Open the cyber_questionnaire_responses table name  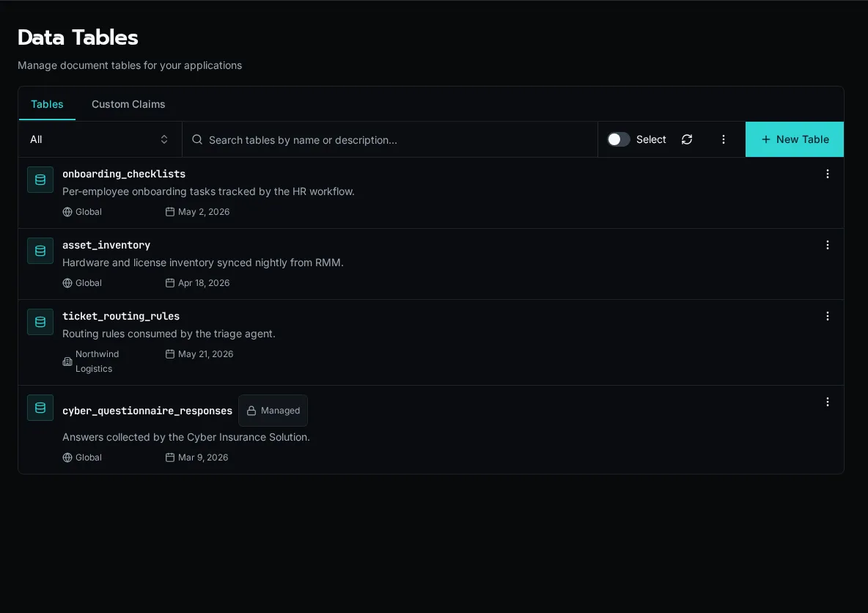pyautogui.click(x=147, y=411)
